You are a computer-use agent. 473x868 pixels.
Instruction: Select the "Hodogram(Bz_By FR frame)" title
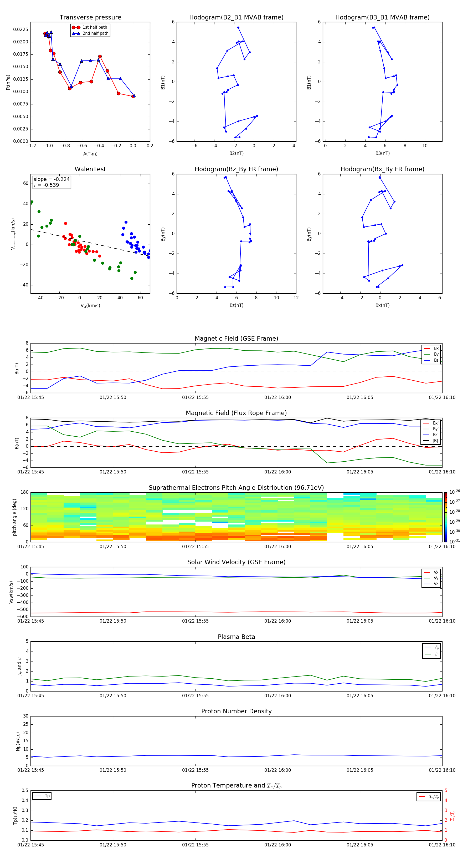pyautogui.click(x=236, y=169)
